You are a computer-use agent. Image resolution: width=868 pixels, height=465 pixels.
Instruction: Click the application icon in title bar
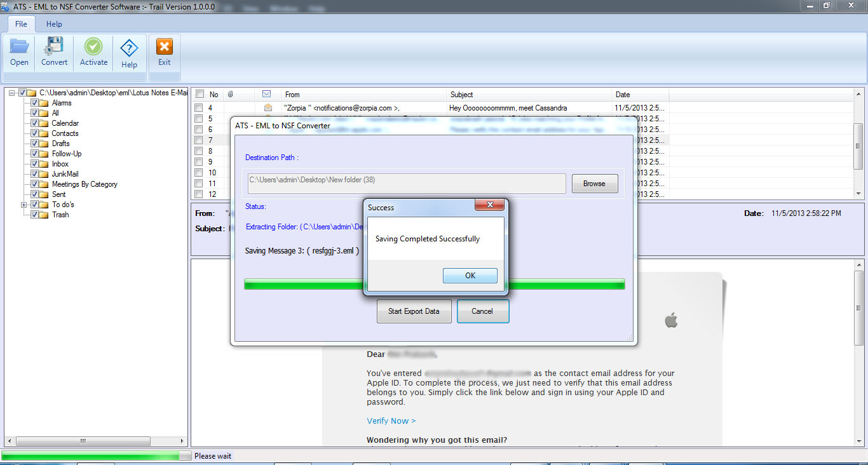pos(4,6)
